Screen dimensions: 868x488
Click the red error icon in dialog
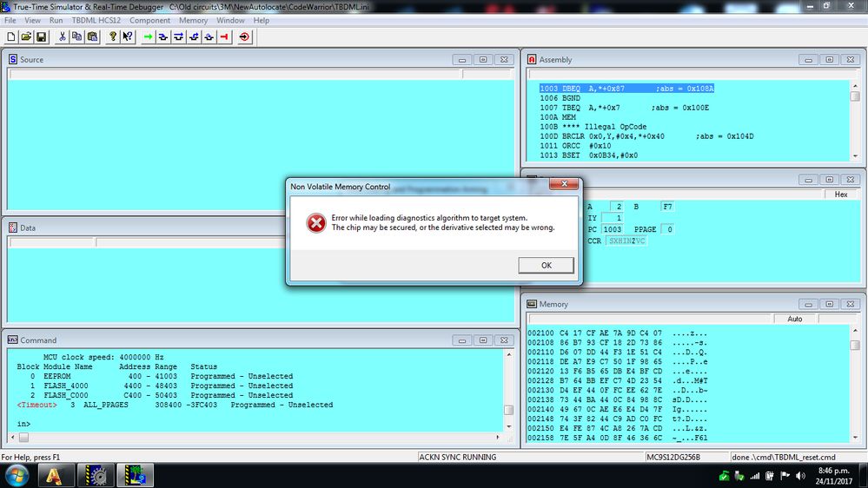[316, 223]
